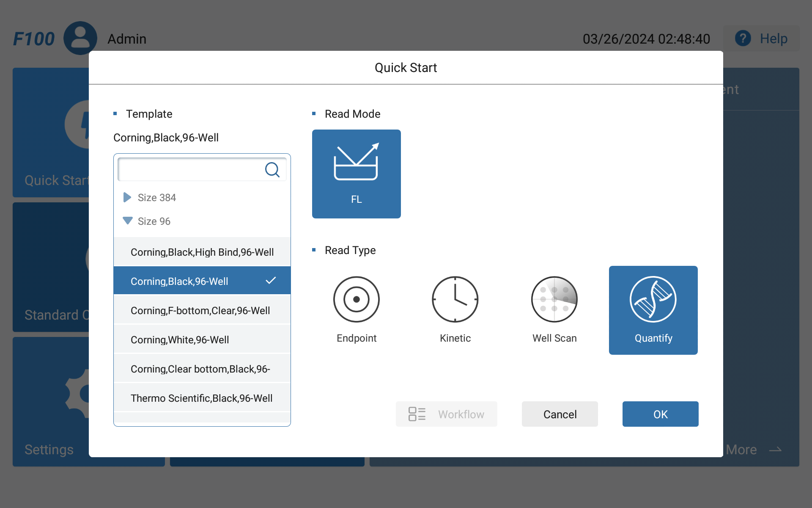Image resolution: width=812 pixels, height=508 pixels.
Task: Click the Read Mode section heading
Action: [x=352, y=114]
